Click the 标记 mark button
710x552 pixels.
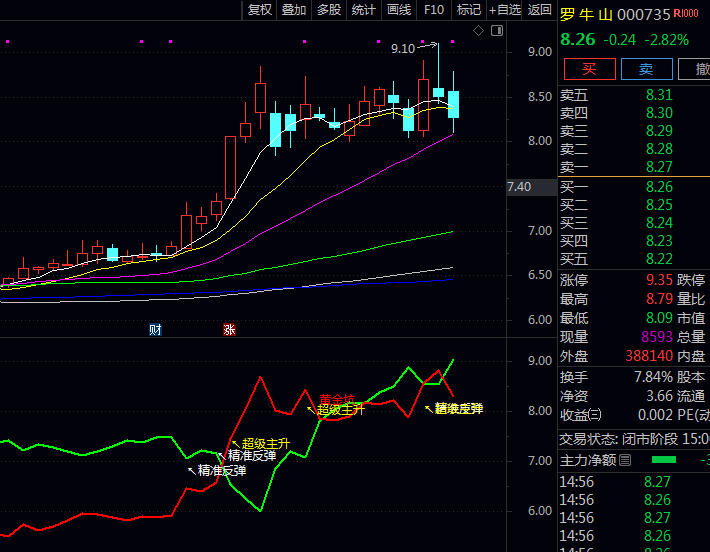coord(469,10)
